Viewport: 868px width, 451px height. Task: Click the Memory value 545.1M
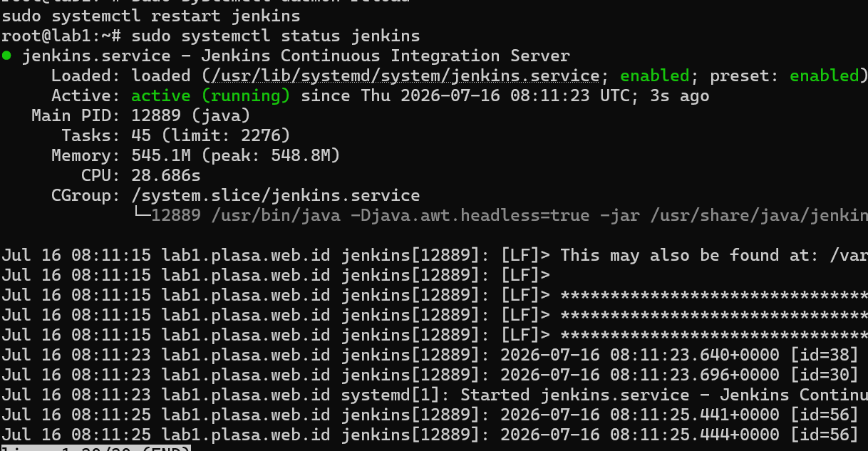point(161,155)
